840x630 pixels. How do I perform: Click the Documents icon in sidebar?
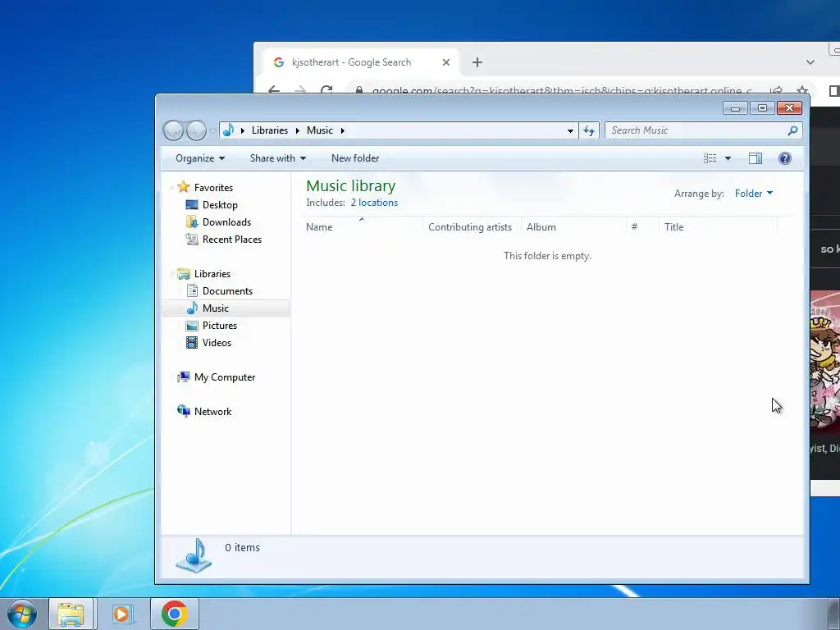pos(192,291)
